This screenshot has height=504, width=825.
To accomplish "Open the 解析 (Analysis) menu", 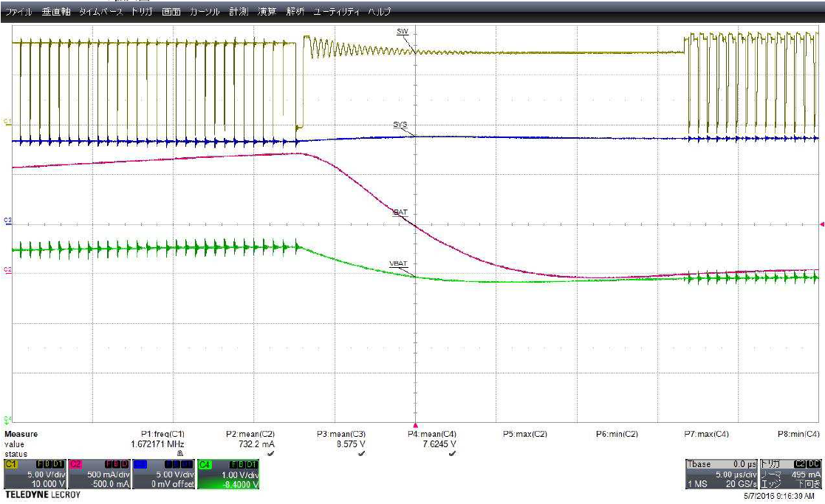I will [x=295, y=12].
